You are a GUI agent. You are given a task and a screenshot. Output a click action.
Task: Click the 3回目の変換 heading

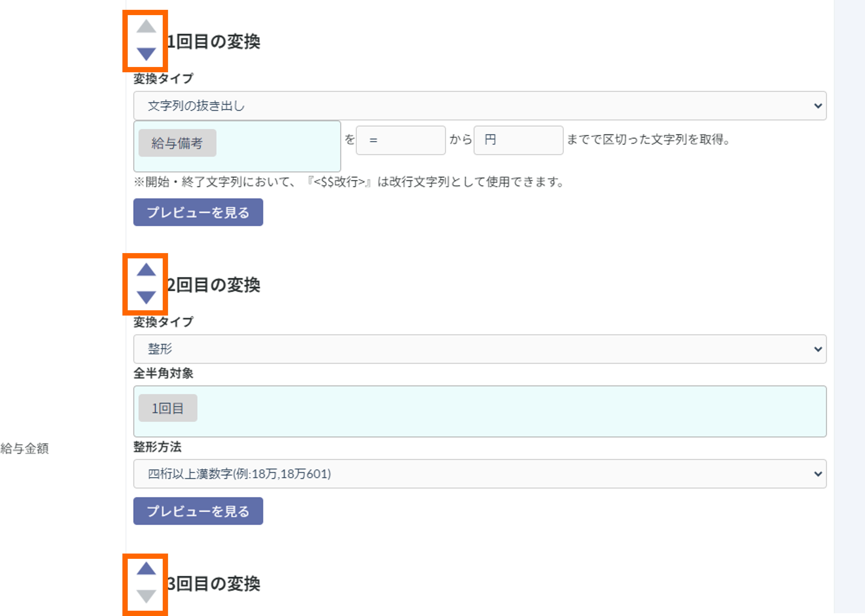[x=214, y=583]
